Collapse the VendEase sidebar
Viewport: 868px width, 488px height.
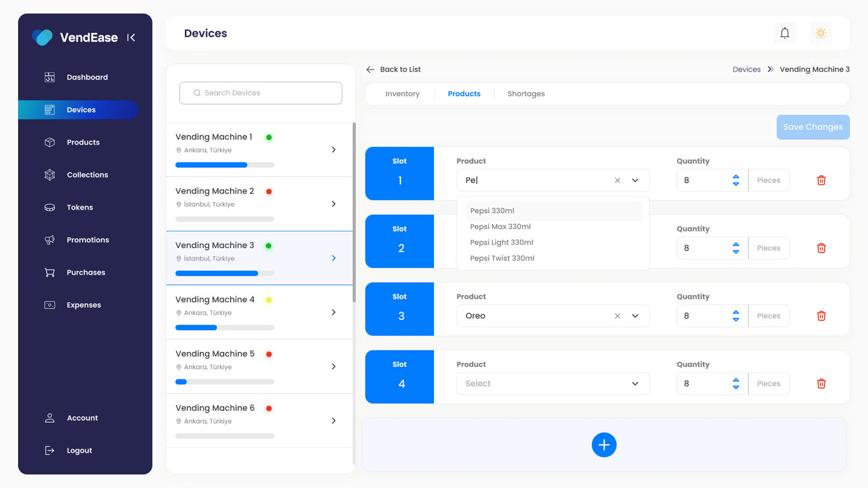[x=131, y=37]
